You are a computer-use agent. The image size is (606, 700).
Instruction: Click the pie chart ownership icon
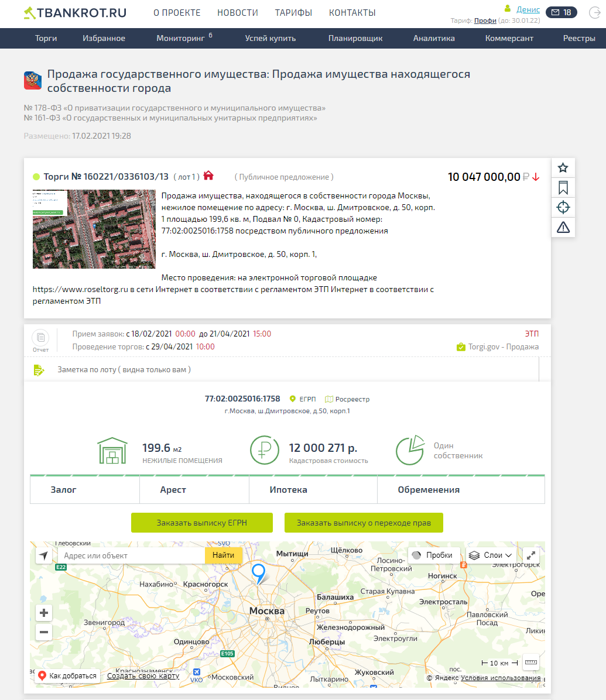point(410,450)
